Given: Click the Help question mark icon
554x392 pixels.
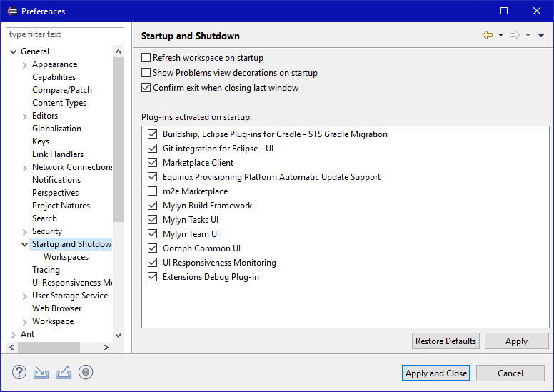Looking at the screenshot, I should tap(19, 372).
